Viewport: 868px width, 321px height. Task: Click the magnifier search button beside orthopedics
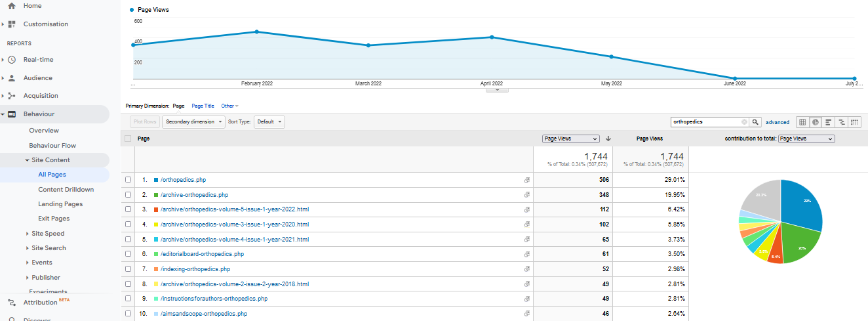click(x=755, y=122)
